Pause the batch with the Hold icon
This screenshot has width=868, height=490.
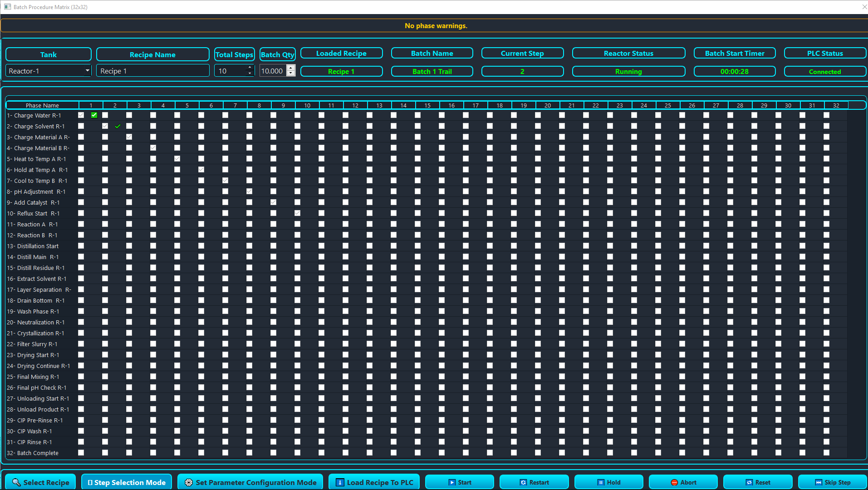pyautogui.click(x=601, y=482)
